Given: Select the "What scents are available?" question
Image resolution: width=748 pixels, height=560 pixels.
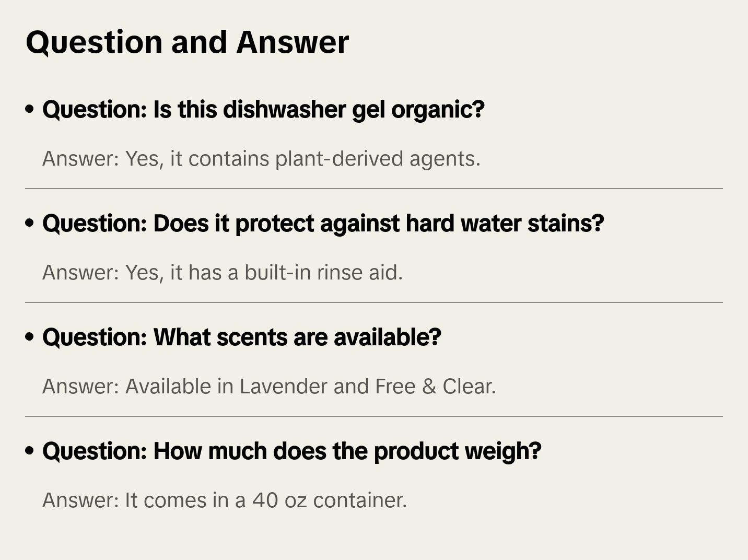Looking at the screenshot, I should (x=241, y=337).
